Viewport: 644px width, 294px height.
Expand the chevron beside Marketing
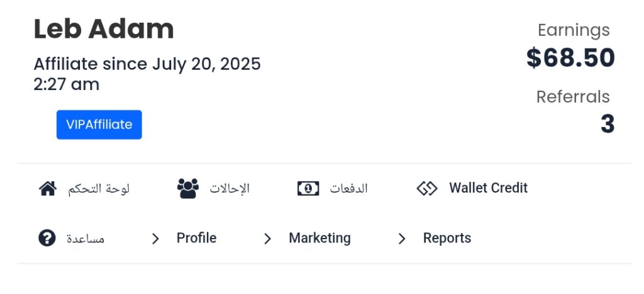point(267,239)
